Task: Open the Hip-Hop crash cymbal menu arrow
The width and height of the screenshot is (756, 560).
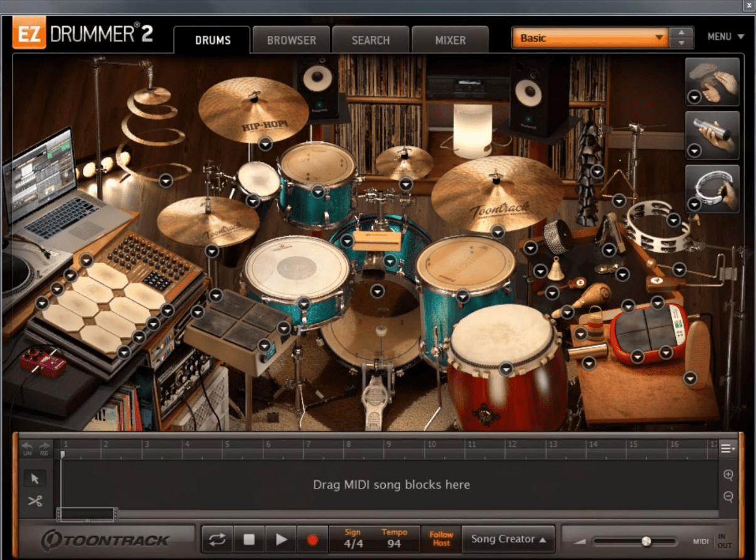Action: point(265,144)
